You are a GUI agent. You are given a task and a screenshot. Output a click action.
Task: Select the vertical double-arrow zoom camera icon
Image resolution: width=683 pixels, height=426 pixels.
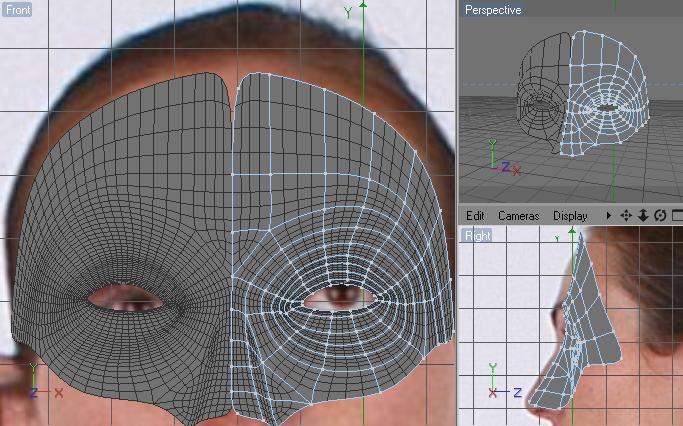pyautogui.click(x=643, y=216)
